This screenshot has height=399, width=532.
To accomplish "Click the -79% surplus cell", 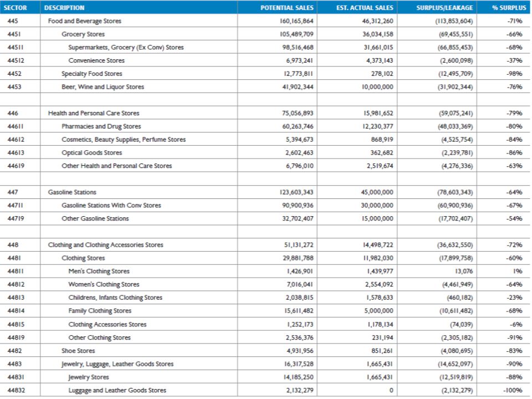I will click(x=514, y=113).
